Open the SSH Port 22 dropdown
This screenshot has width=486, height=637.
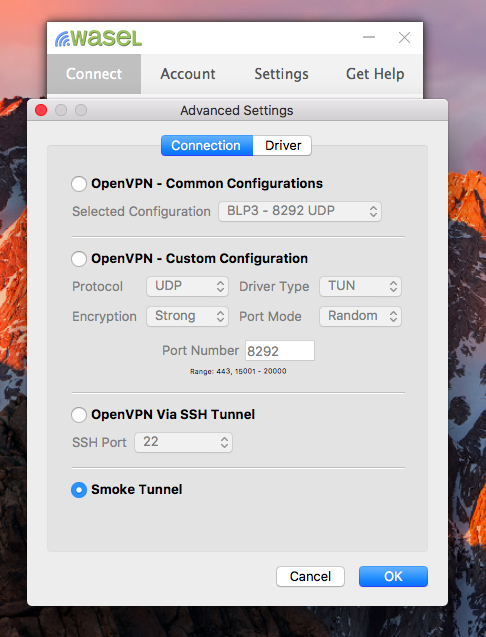point(183,442)
